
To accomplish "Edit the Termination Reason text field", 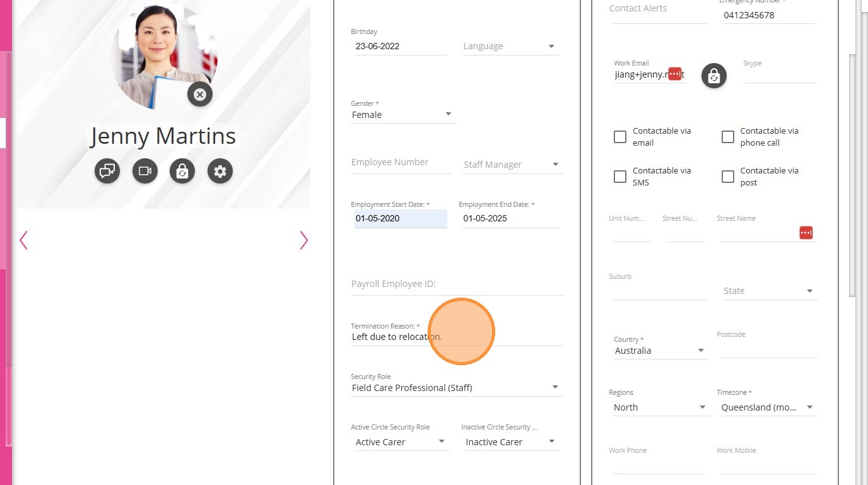I will tap(456, 337).
